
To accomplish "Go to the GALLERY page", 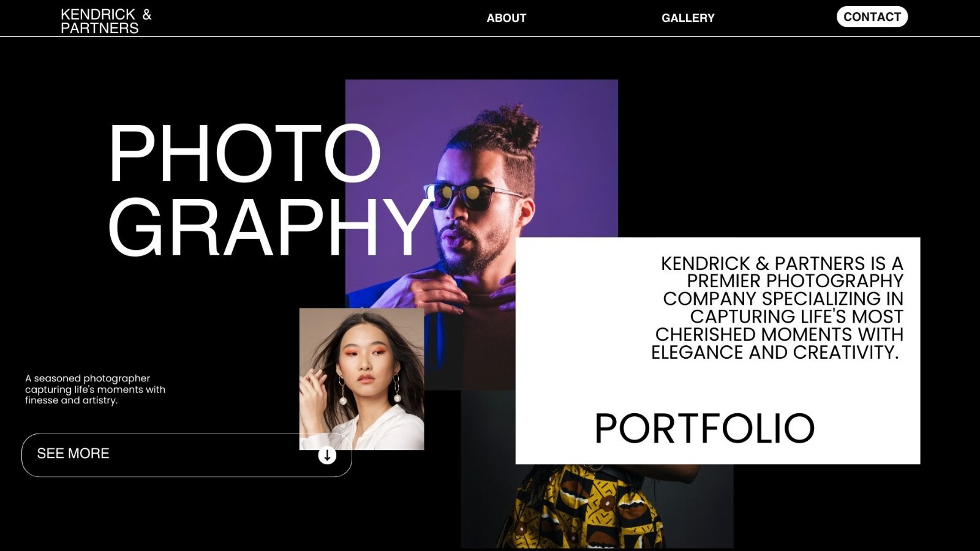I will coord(688,18).
